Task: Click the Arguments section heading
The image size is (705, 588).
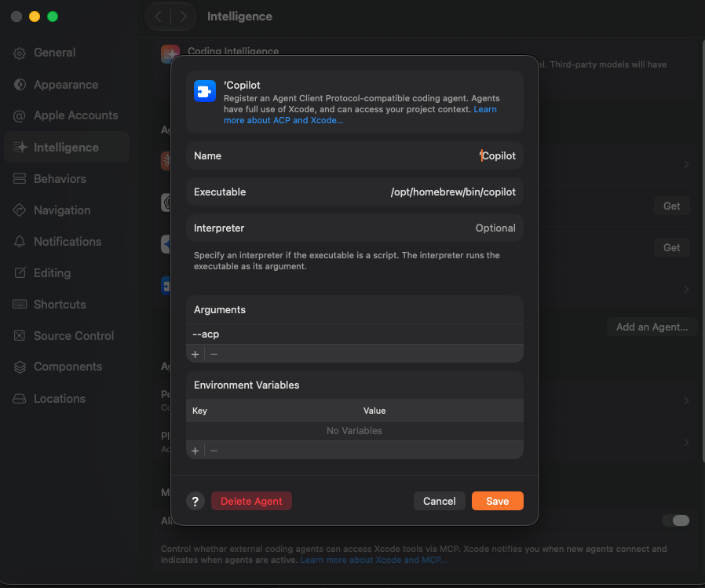Action: (x=220, y=310)
